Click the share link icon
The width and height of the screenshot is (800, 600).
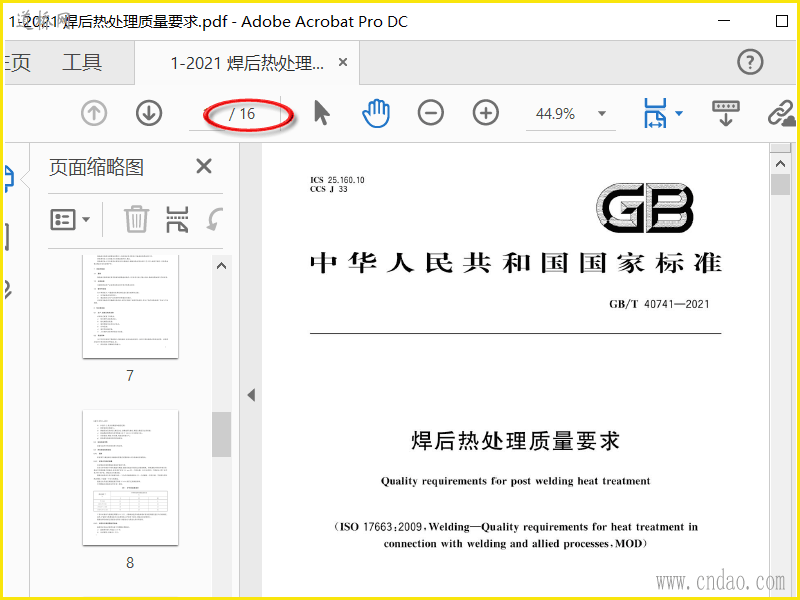tap(782, 113)
